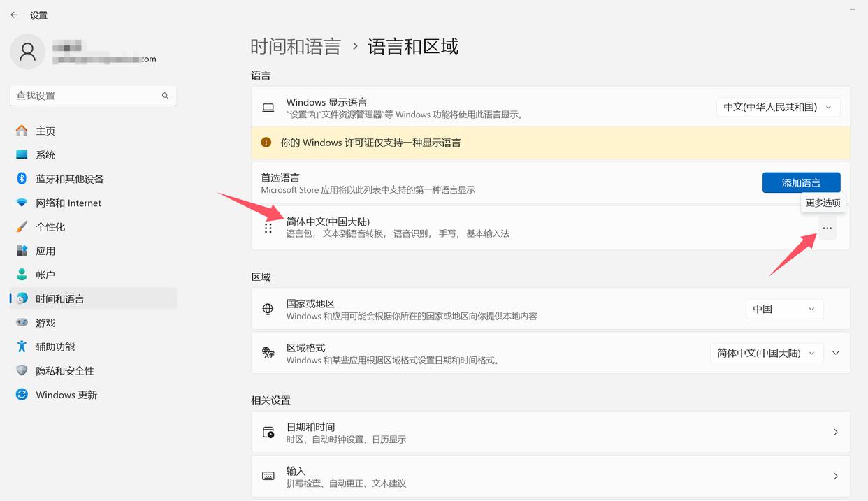Click the 时间和语言 globe clock icon
The height and width of the screenshot is (501, 868).
point(22,298)
